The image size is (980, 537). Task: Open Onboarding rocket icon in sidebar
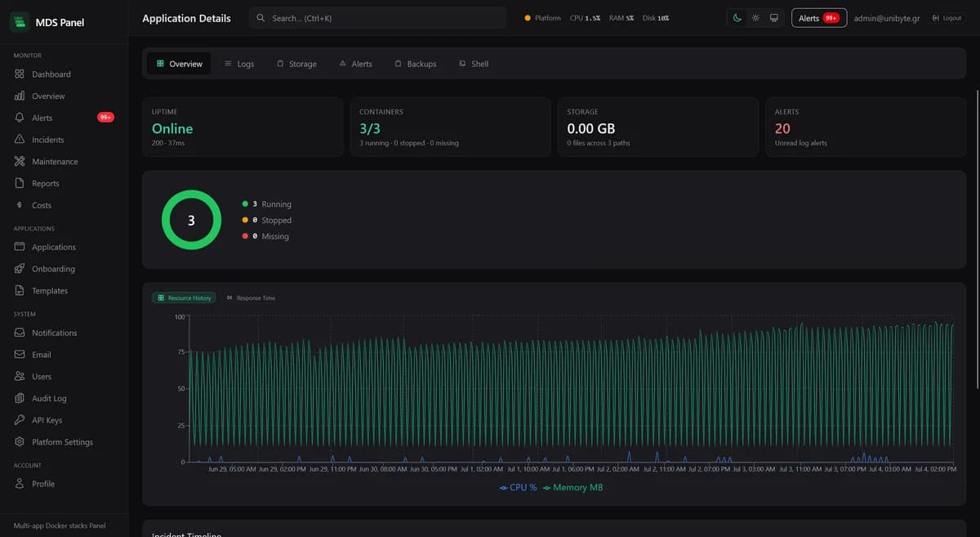click(20, 269)
